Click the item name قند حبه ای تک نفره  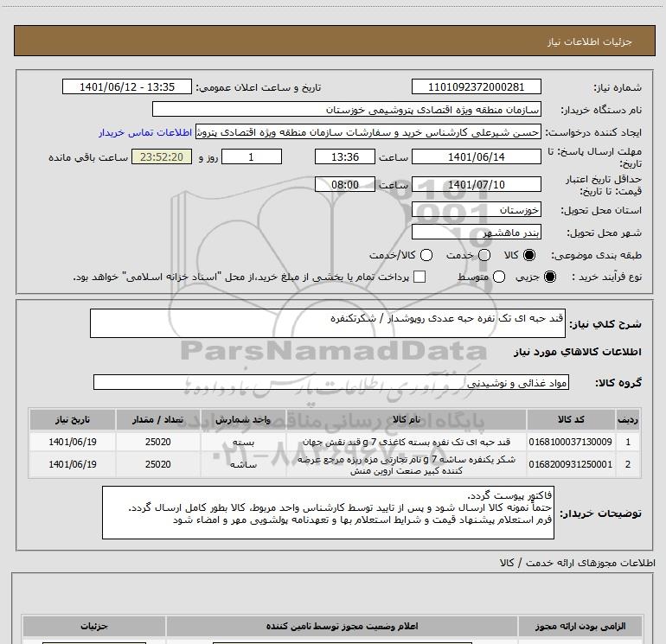407,442
